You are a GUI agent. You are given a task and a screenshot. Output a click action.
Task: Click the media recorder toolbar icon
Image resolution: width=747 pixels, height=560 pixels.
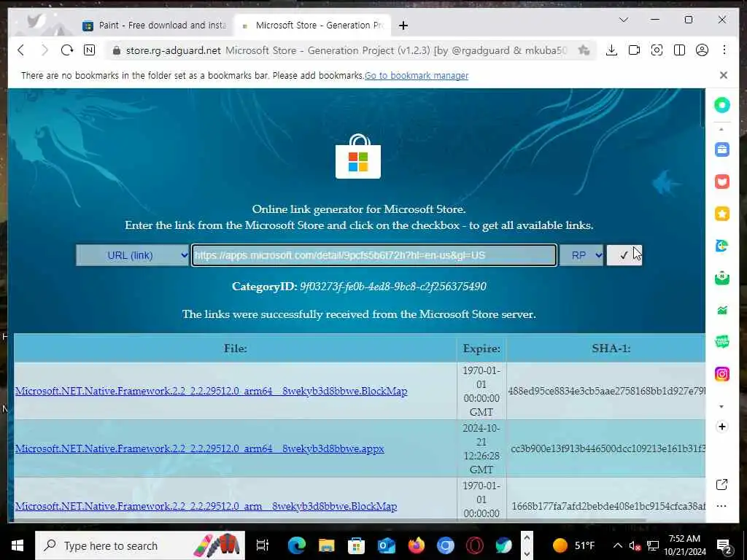[x=634, y=50]
